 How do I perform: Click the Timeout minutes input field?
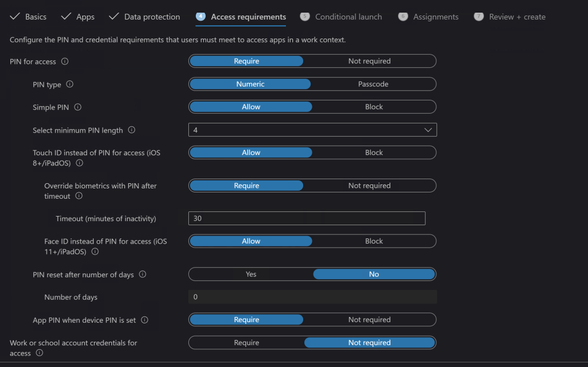307,218
